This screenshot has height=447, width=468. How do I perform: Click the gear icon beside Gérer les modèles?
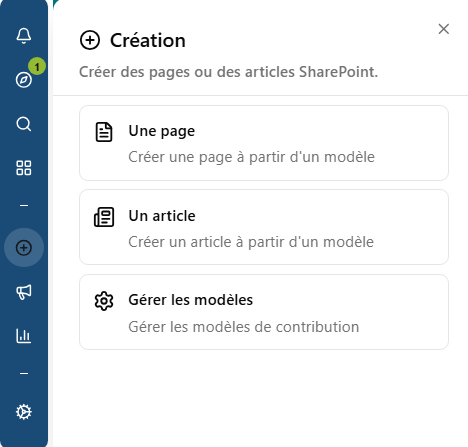tap(104, 301)
